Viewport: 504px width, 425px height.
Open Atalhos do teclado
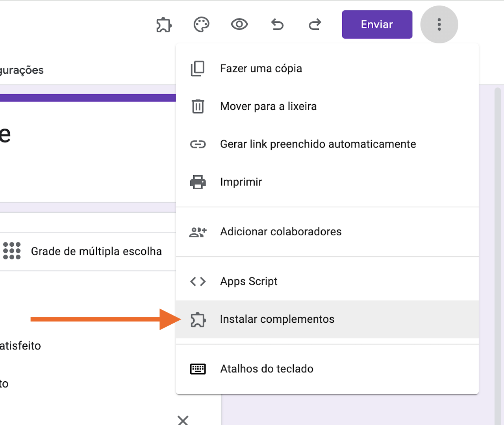pos(267,369)
